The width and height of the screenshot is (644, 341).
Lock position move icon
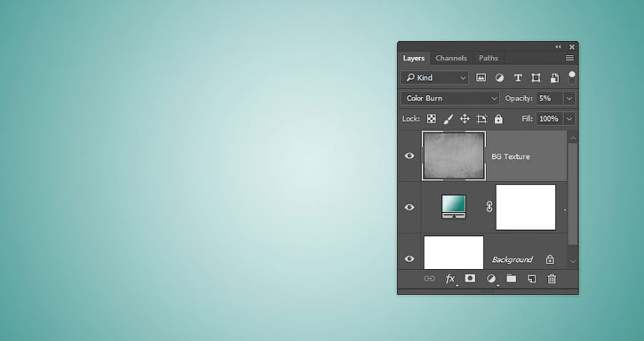465,119
